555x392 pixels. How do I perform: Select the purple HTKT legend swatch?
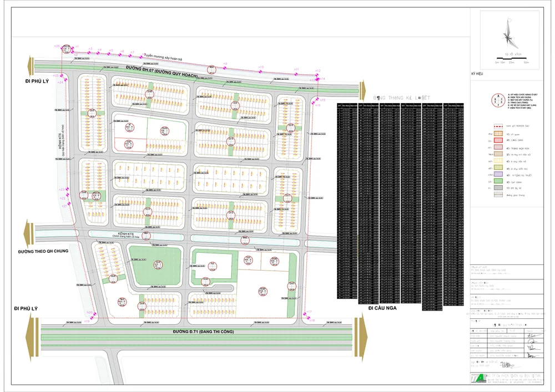[x=498, y=174]
